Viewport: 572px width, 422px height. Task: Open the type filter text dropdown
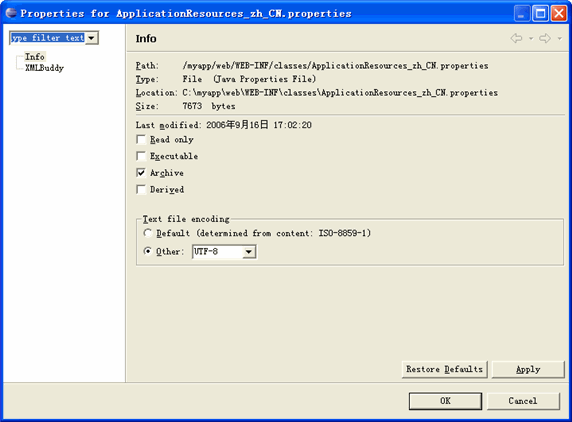tap(91, 38)
